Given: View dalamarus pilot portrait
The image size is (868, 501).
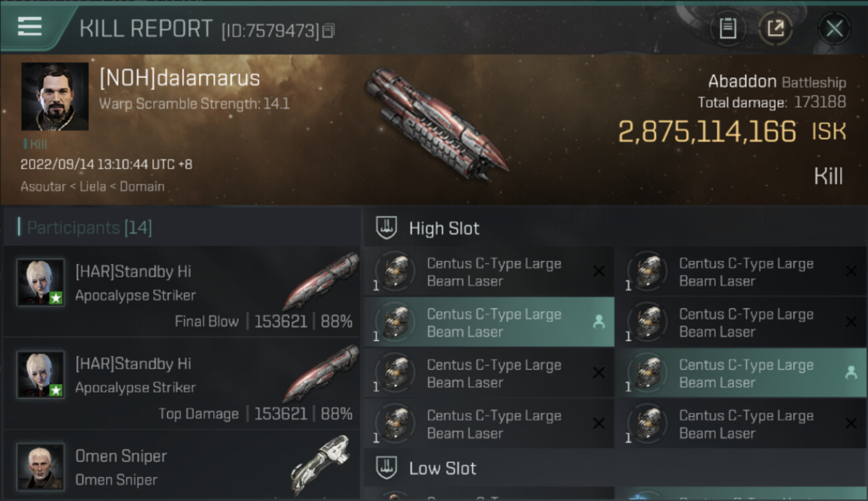Looking at the screenshot, I should click(55, 96).
